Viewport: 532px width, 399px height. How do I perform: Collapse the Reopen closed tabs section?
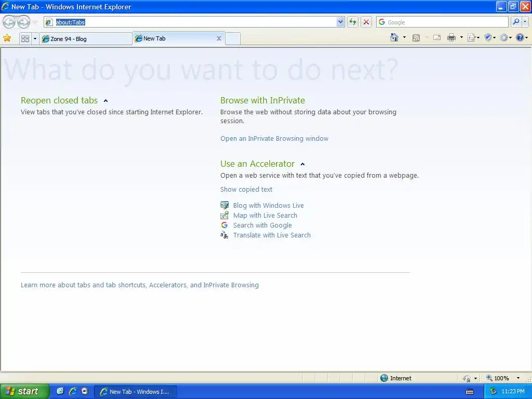tap(105, 101)
